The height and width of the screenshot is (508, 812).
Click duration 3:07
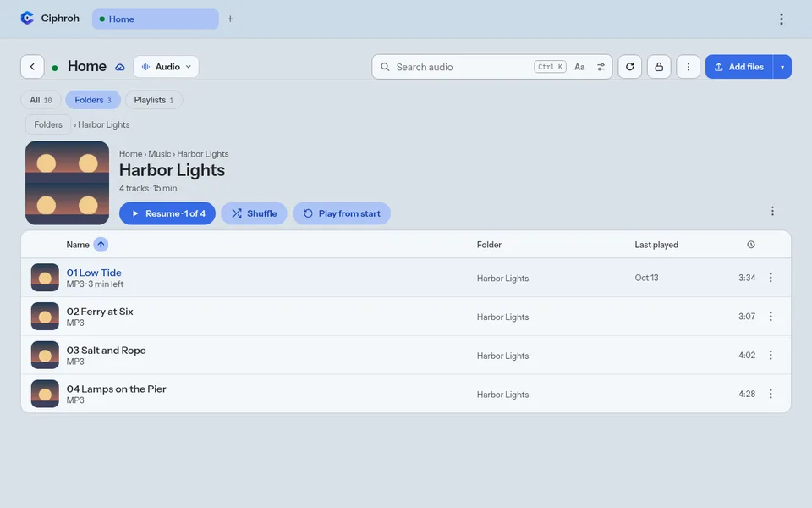747,316
